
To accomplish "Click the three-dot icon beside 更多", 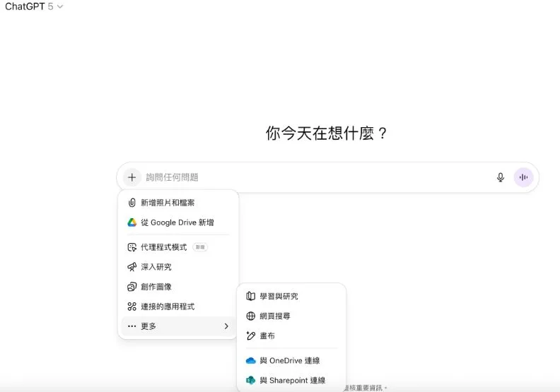I will click(132, 326).
